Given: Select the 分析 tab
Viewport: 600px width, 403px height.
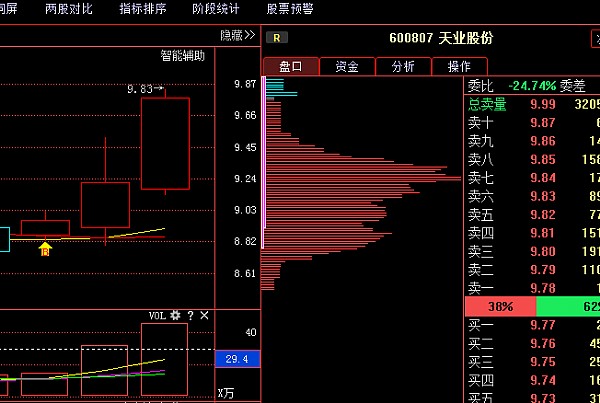Looking at the screenshot, I should pyautogui.click(x=403, y=66).
